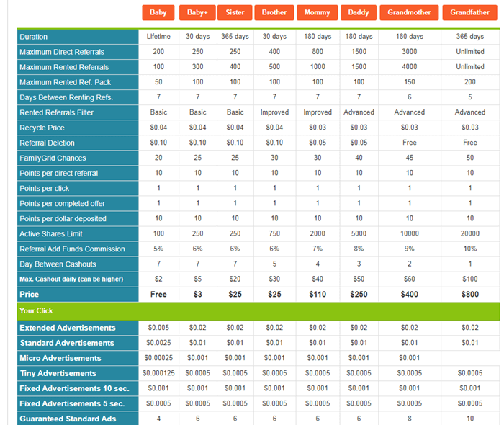The height and width of the screenshot is (425, 504).
Task: Click the Maximum Rented Referrals label
Action: pyautogui.click(x=64, y=67)
